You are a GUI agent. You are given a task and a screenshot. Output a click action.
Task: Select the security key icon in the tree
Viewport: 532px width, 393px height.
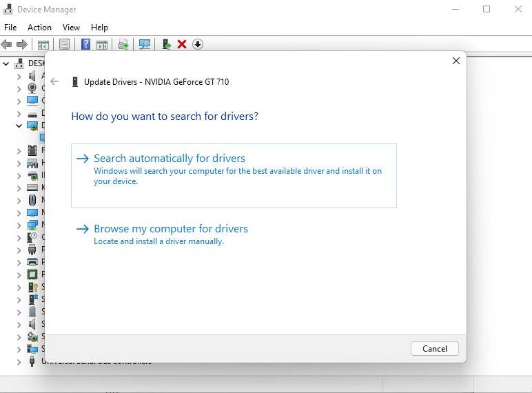[32, 287]
